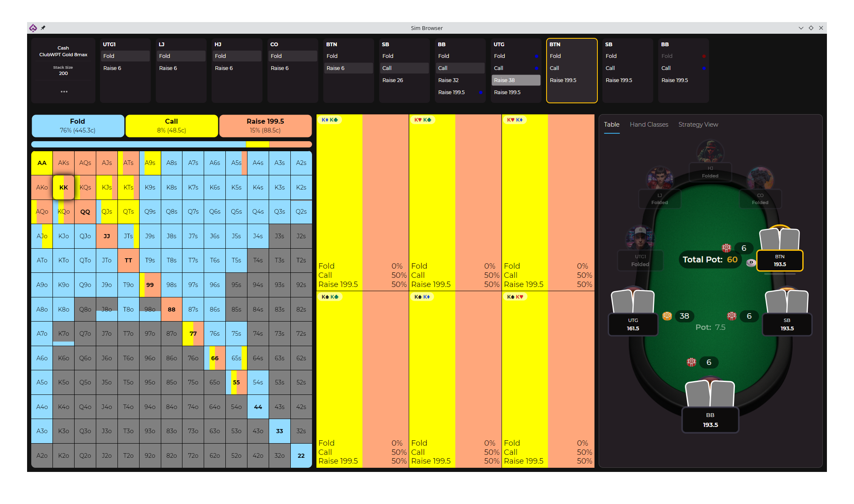Click the dealer button chip on table
This screenshot has width=854, height=504.
tap(751, 262)
